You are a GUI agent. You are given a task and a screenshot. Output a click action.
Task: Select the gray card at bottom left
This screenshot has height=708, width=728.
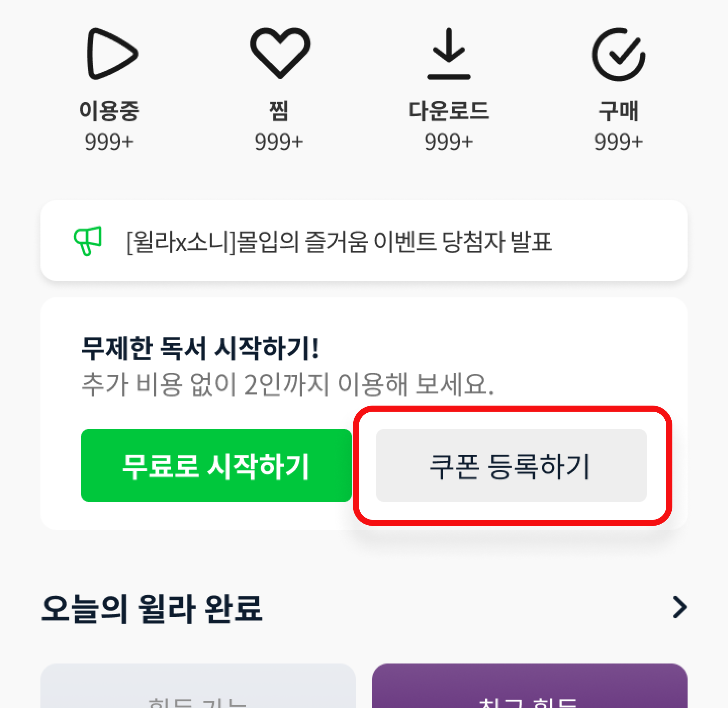[198, 686]
